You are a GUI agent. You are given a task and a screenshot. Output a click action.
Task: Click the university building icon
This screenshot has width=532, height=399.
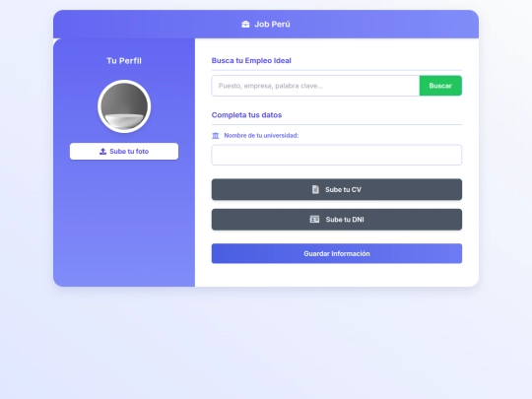pos(216,136)
